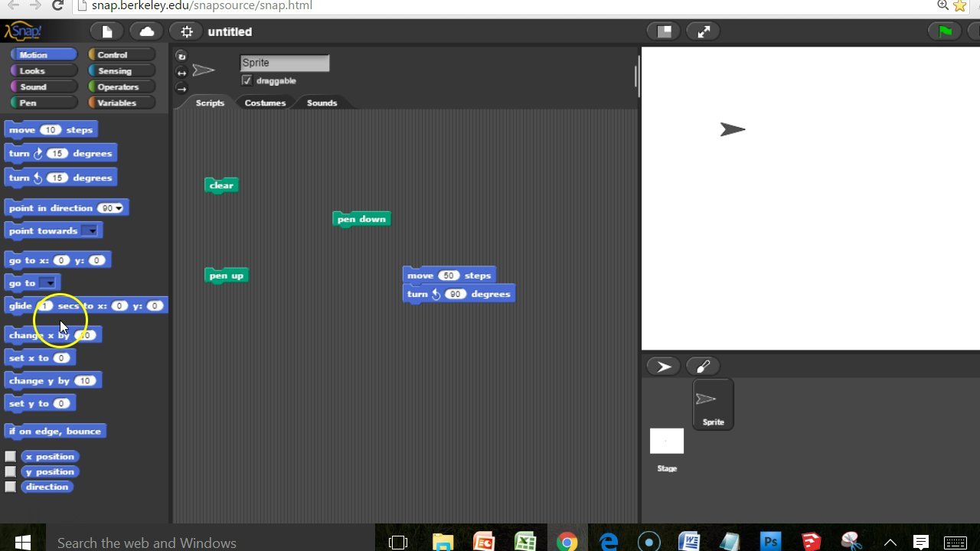Switch to the Costumes tab
Viewport: 980px width, 551px height.
265,102
